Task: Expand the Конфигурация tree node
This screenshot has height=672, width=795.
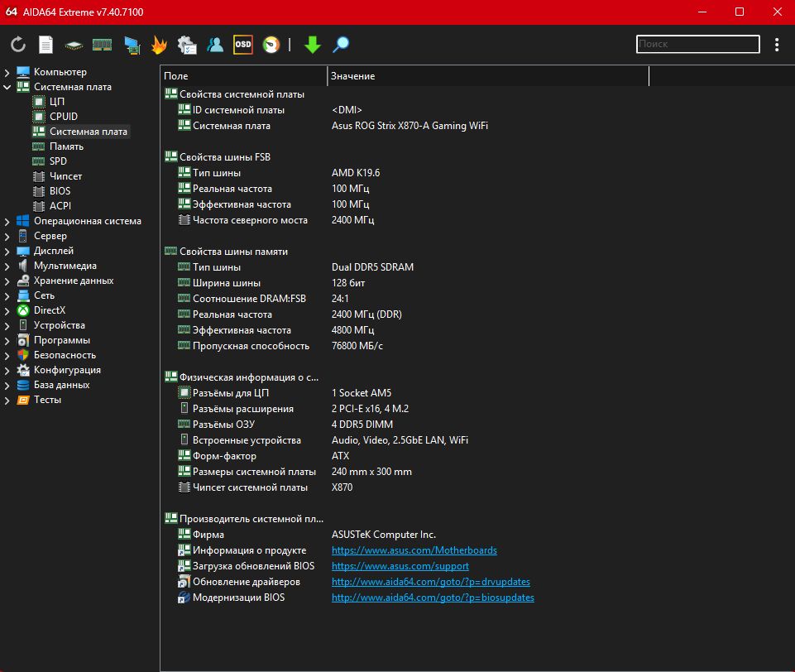Action: coord(7,371)
